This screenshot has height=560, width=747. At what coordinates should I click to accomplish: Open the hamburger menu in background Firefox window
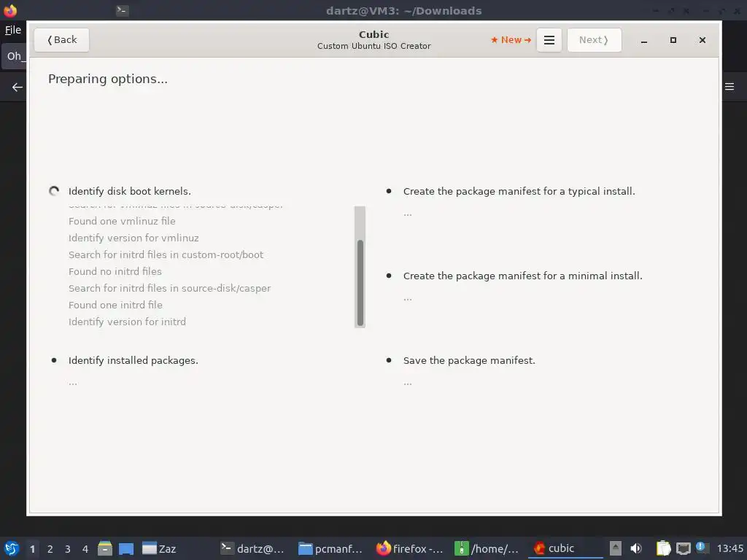tap(729, 87)
